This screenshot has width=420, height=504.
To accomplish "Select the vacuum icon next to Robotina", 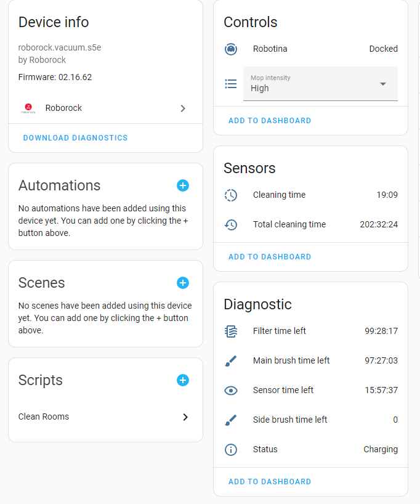I will [x=230, y=49].
